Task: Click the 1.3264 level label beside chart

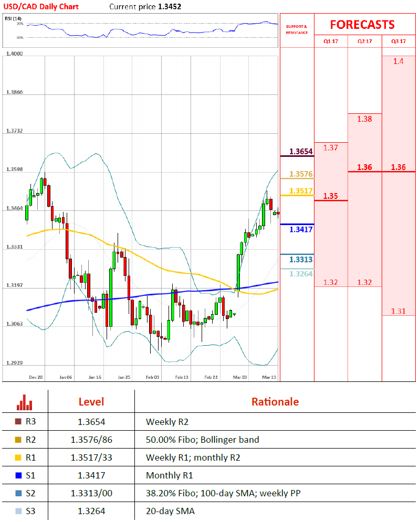Action: pyautogui.click(x=301, y=274)
